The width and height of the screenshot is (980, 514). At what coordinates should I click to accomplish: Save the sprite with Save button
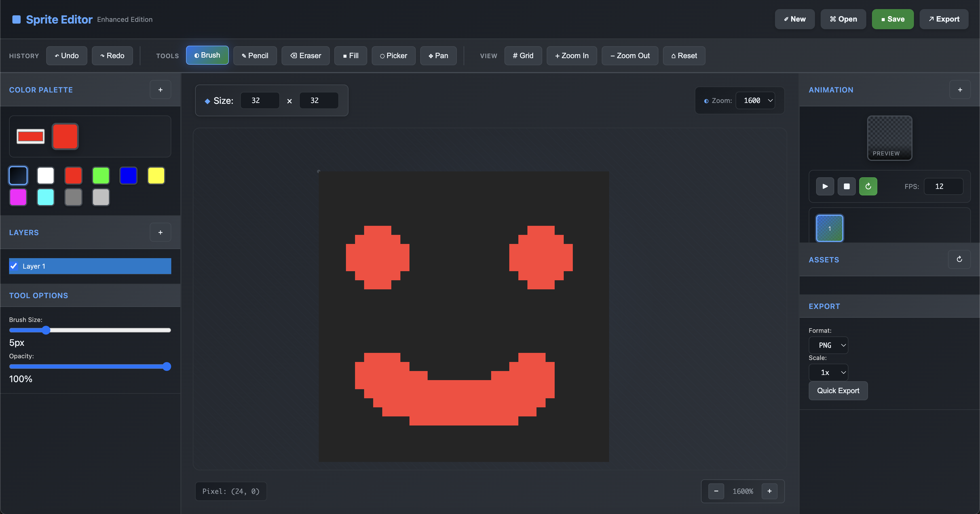point(892,19)
